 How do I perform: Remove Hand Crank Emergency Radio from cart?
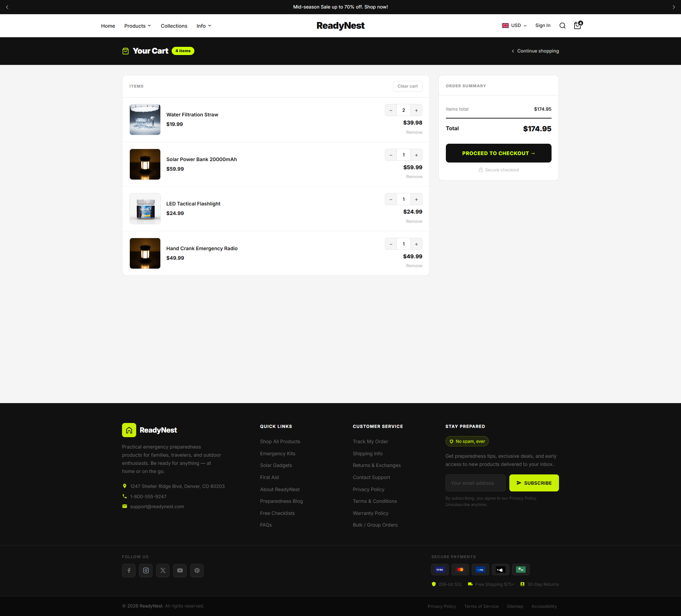coord(414,266)
